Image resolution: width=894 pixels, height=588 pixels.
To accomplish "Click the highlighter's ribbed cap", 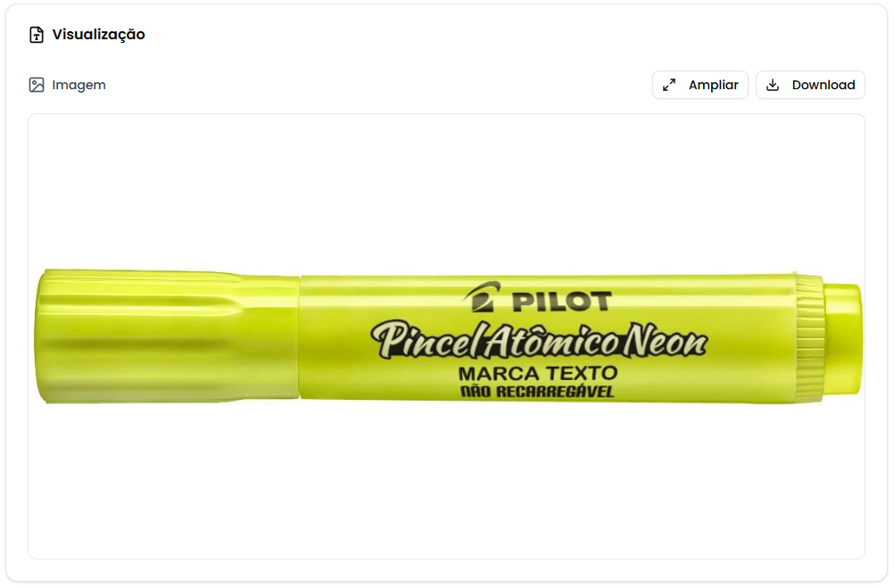I will [167, 336].
